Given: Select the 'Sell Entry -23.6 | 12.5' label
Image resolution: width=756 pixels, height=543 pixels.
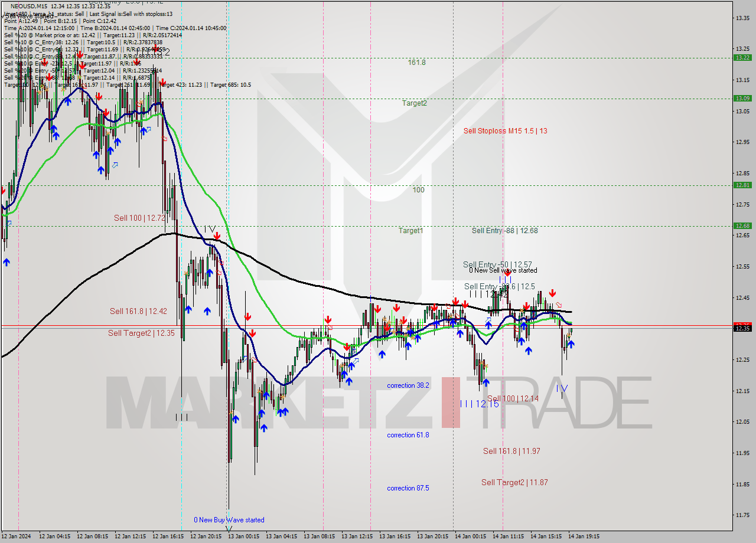Looking at the screenshot, I should (499, 286).
